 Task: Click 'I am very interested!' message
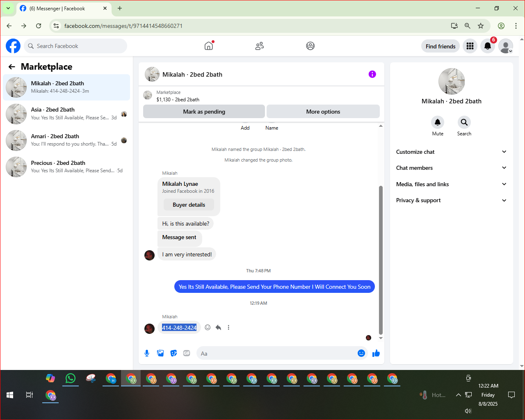(x=187, y=254)
